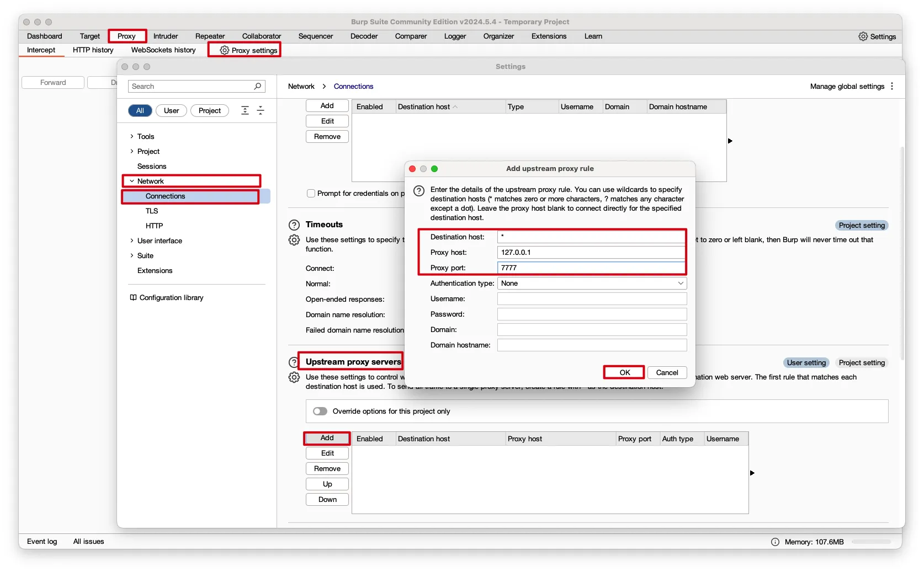The height and width of the screenshot is (572, 924).
Task: Click the gear icon under Upstream proxy servers
Action: coord(294,377)
